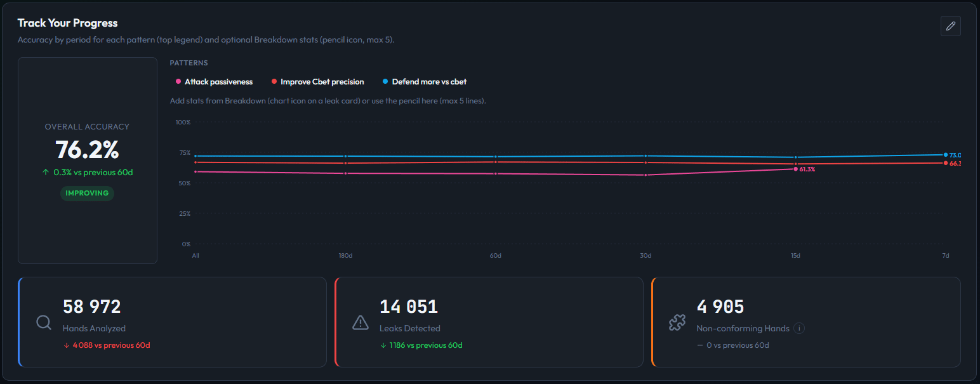Click the red 7d data point on the chart
Image resolution: width=980 pixels, height=384 pixels.
[946, 163]
